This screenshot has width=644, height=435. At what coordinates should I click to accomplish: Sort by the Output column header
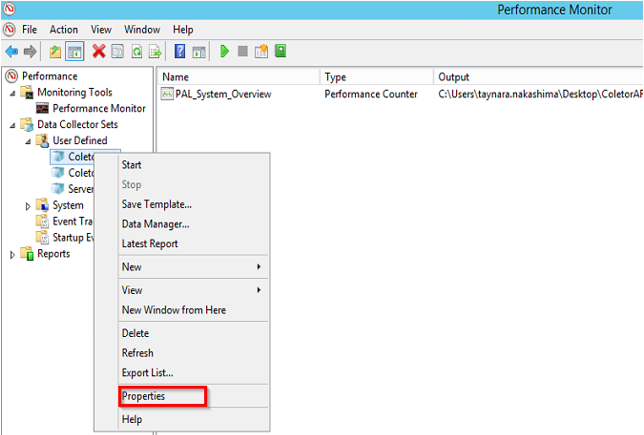(x=538, y=77)
